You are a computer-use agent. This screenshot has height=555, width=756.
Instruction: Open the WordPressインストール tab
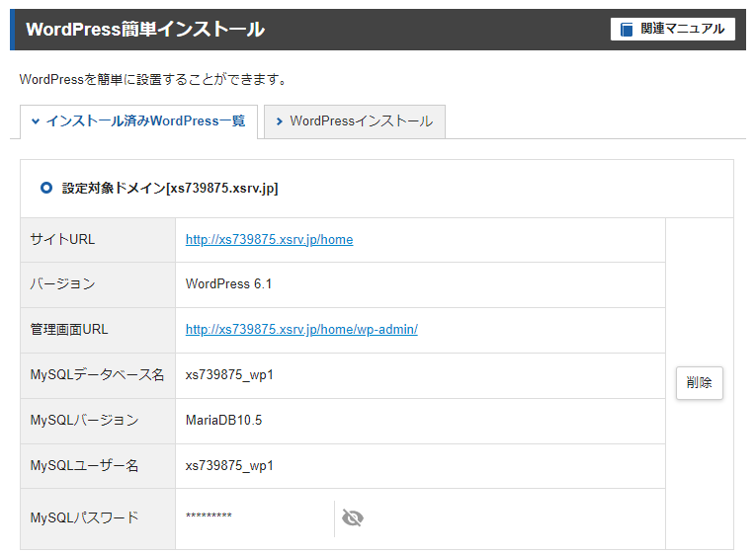(355, 121)
